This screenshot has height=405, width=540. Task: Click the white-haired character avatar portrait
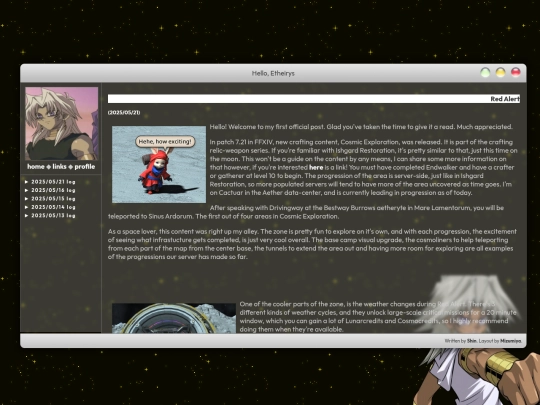tap(62, 123)
